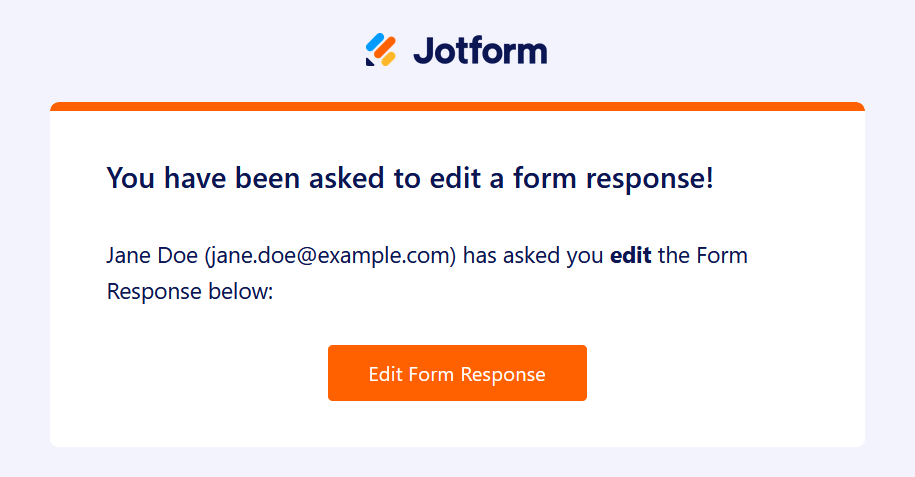Screen dimensions: 915x477
Task: Click the name Jane Doe
Action: click(152, 255)
